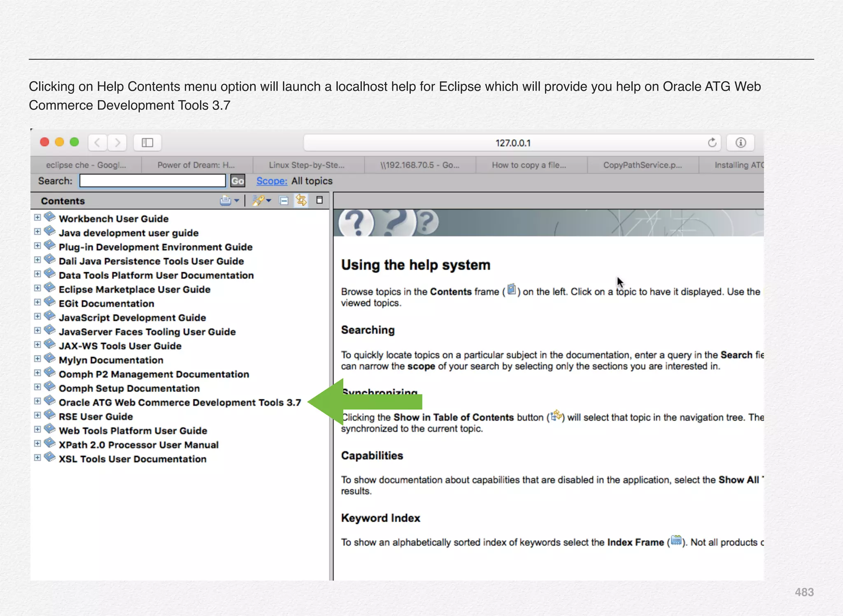Expand JAX-WS Tools User Guide node
This screenshot has width=843, height=616.
(x=37, y=345)
